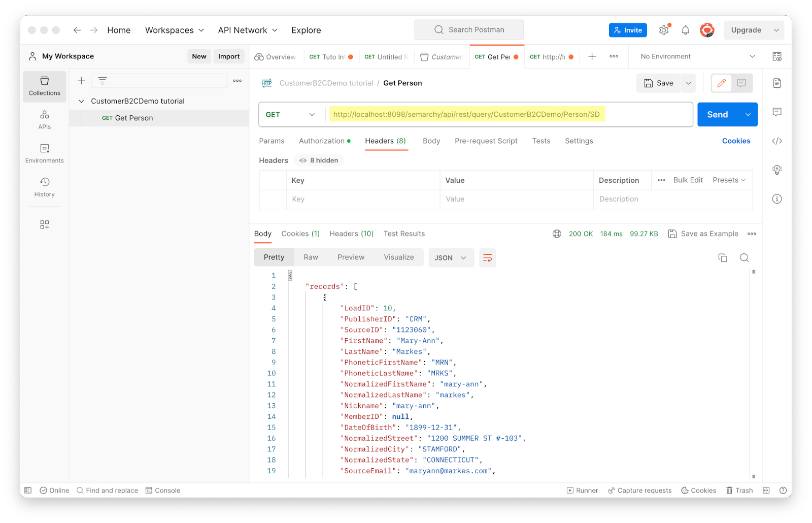
Task: Select the Raw response view tab
Action: click(x=311, y=257)
